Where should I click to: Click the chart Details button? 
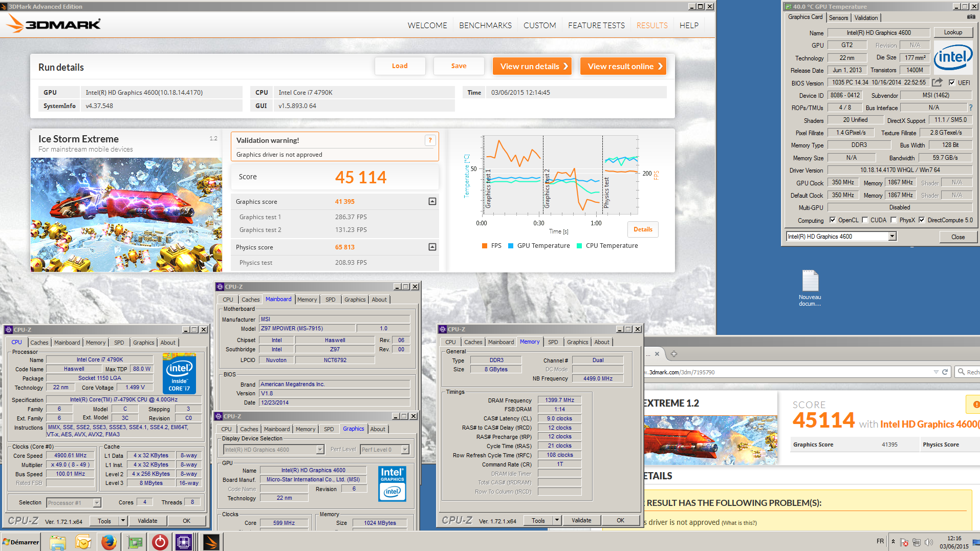coord(643,229)
